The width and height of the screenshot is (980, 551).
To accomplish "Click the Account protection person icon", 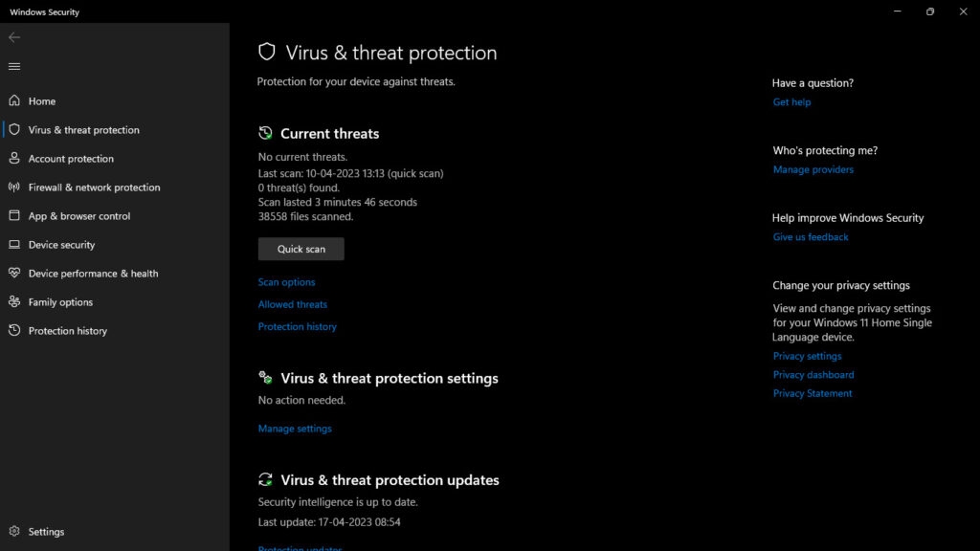I will coord(14,159).
